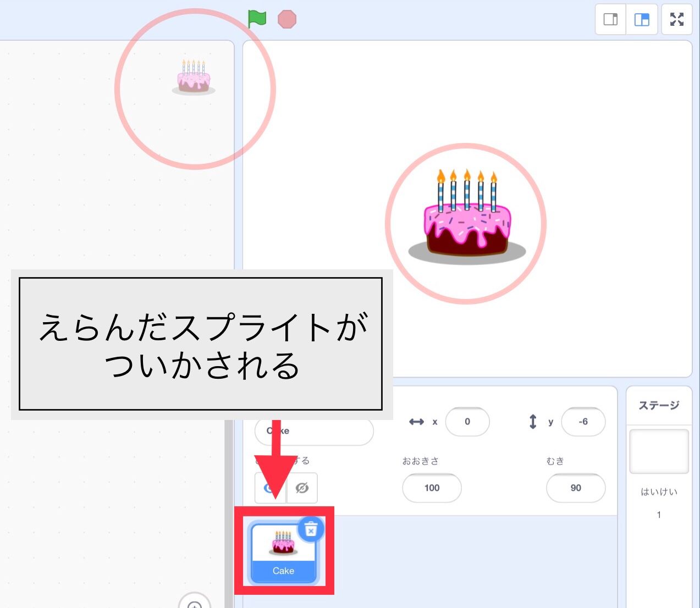Edit the sprite name field showing Cake
700x608 pixels.
pyautogui.click(x=313, y=431)
